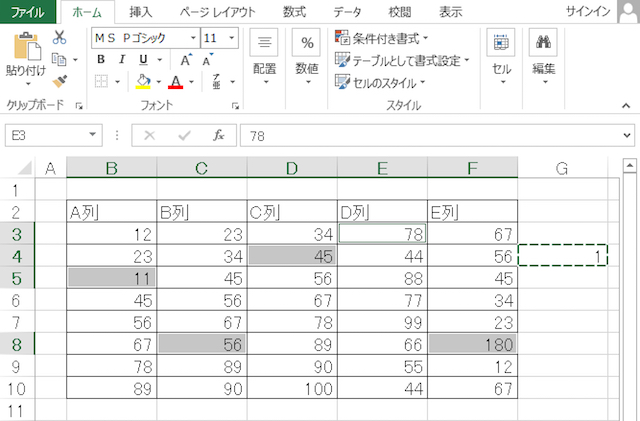Toggle Bold formatting
The height and width of the screenshot is (421, 640).
tap(101, 60)
